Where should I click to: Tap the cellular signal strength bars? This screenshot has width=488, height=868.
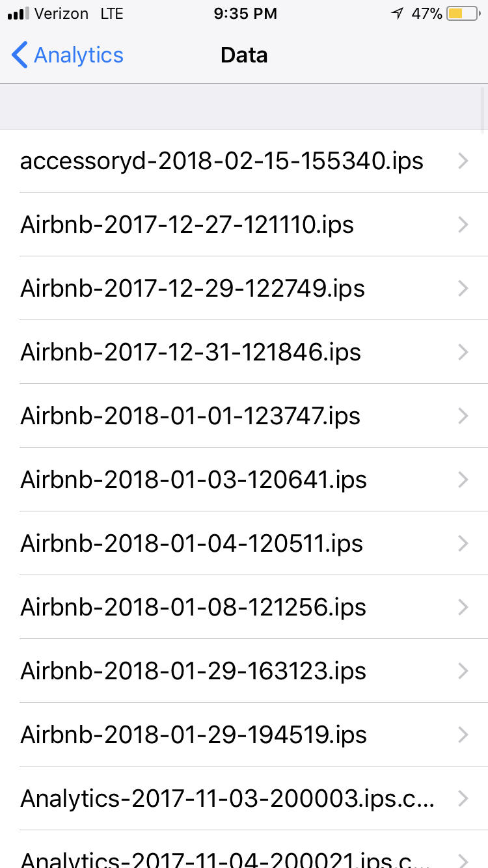18,14
